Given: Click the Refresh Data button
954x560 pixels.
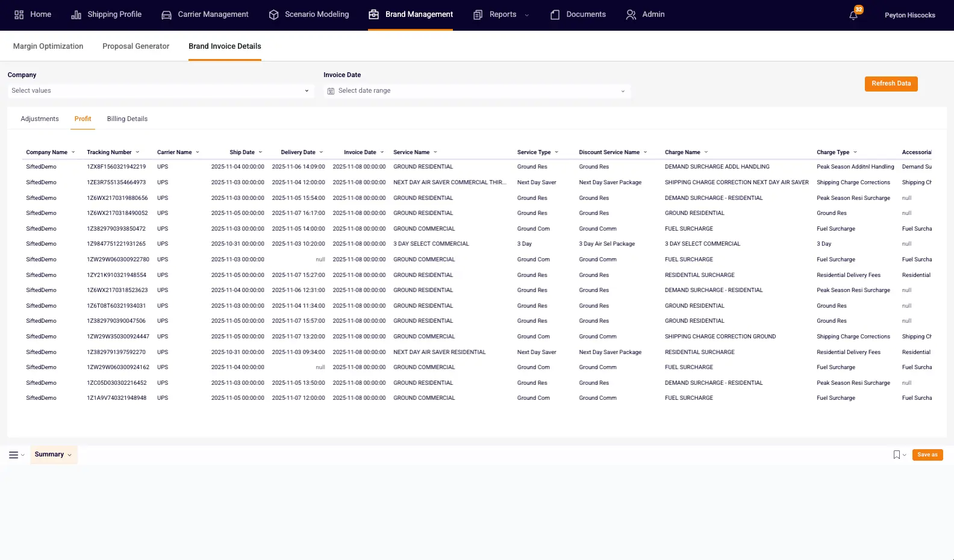Looking at the screenshot, I should point(891,84).
